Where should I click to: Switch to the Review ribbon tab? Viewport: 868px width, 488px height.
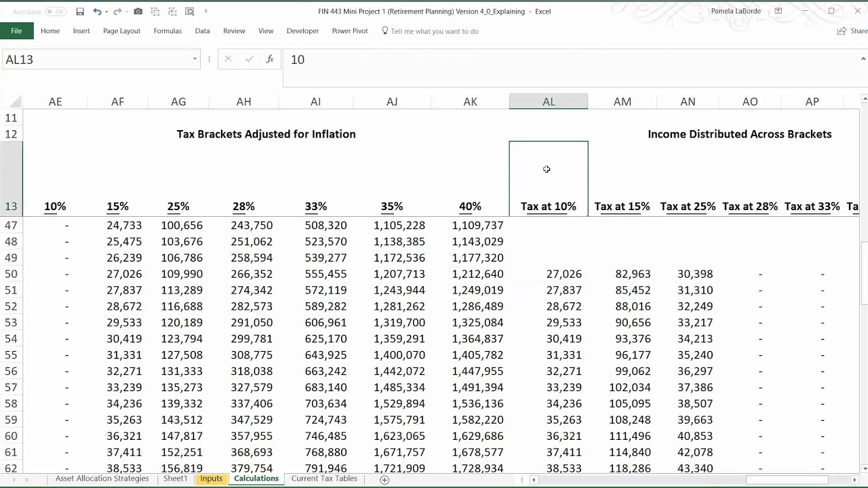(234, 31)
